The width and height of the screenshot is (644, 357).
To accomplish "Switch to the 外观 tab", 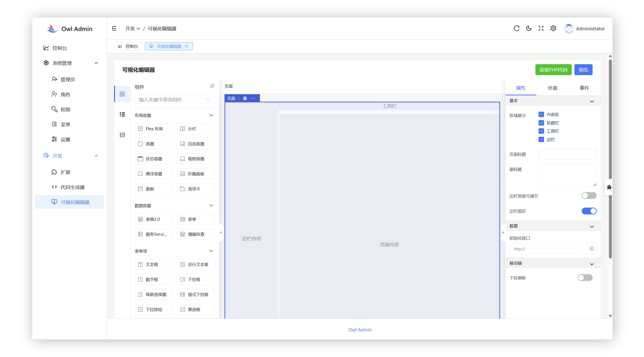I will coord(552,88).
